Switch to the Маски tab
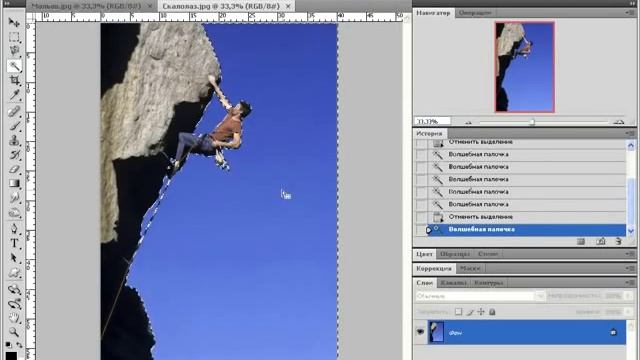Image resolution: width=640 pixels, height=360 pixels. (469, 268)
